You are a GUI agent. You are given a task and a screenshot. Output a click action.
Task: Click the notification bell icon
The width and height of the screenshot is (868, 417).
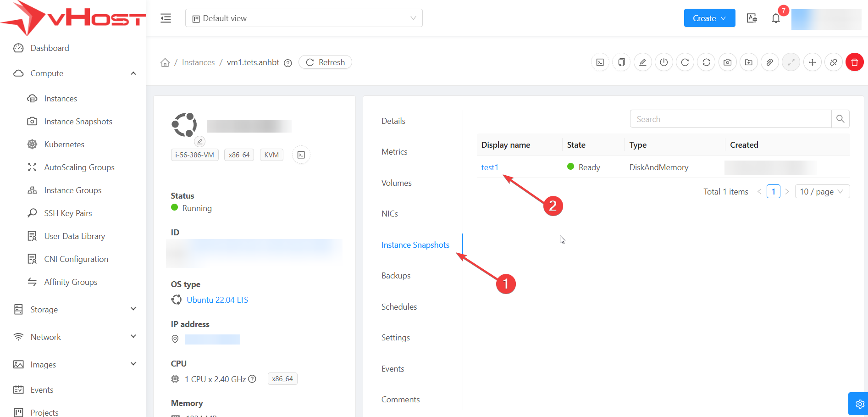click(x=775, y=18)
